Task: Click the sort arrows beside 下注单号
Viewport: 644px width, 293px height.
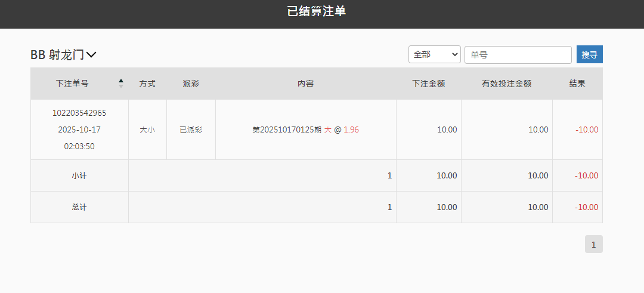Action: [x=121, y=84]
